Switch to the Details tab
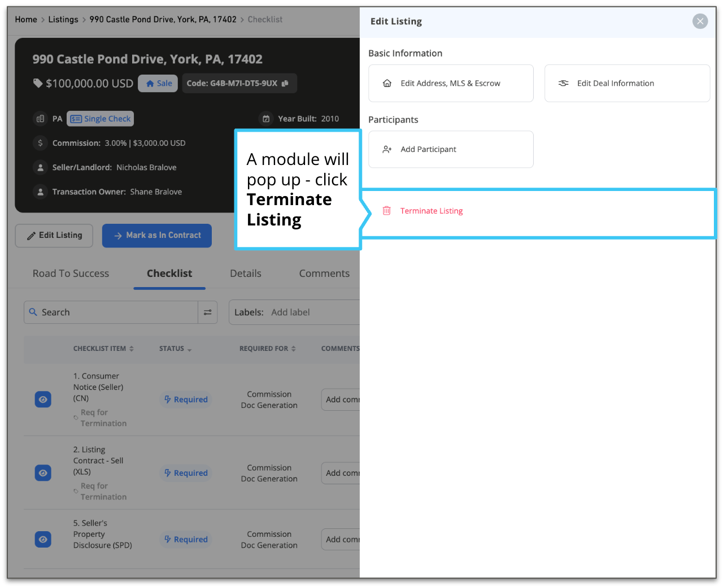Image resolution: width=728 pixels, height=586 pixels. [x=245, y=274]
